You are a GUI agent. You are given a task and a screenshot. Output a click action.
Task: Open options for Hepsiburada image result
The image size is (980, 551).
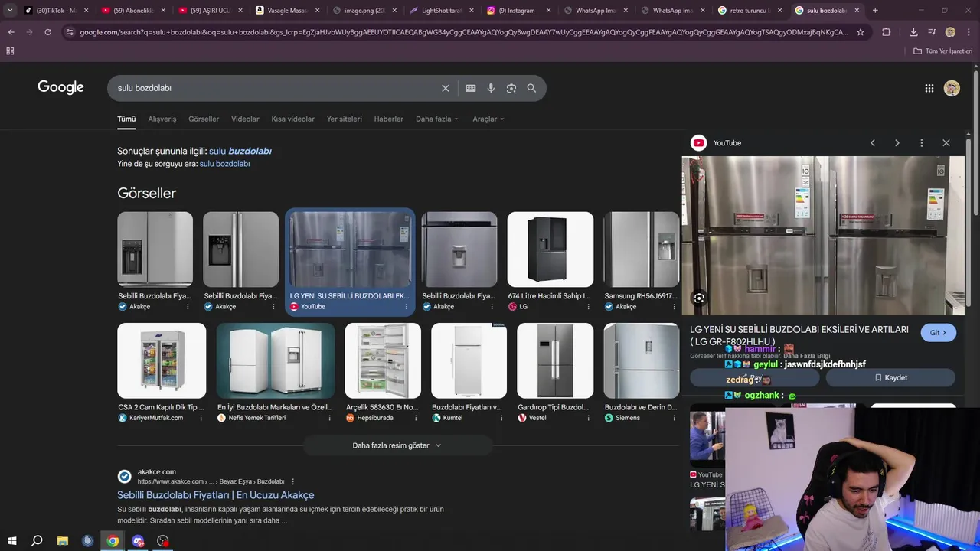[416, 418]
